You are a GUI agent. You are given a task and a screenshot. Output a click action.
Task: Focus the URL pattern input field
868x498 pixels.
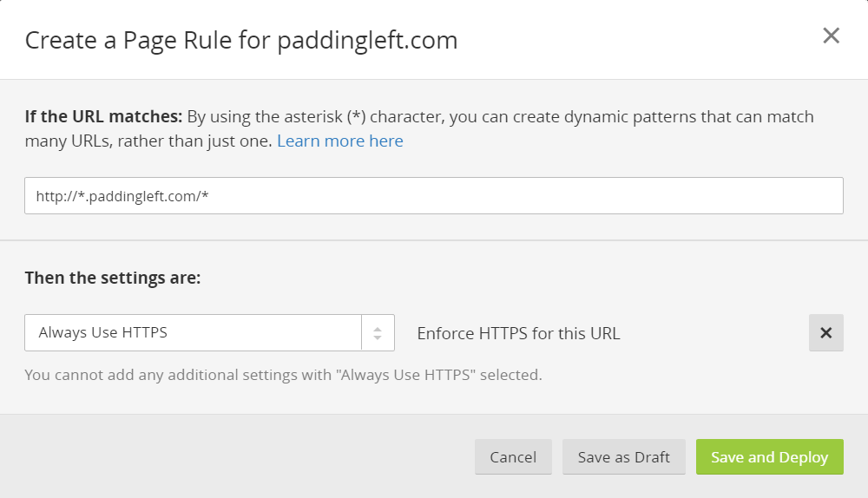(433, 195)
